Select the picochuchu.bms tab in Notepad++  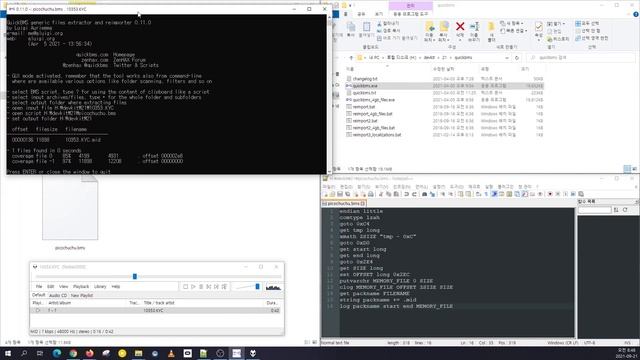coord(344,203)
